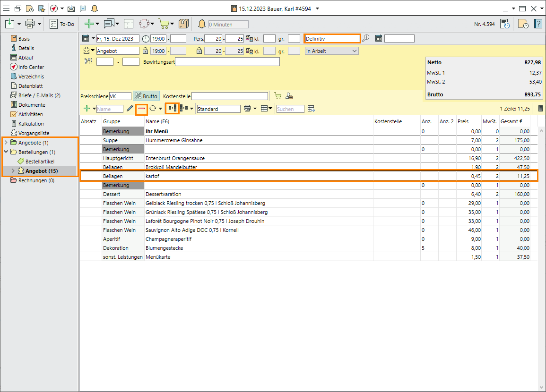Click the table layout icon in main toolbar
Screen dimensions: 546x392
(129, 24)
